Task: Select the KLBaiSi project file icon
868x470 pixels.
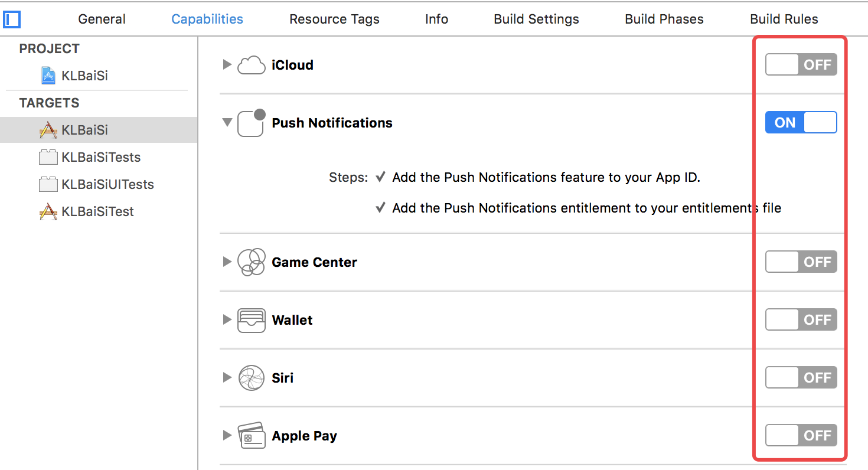Action: (48, 76)
